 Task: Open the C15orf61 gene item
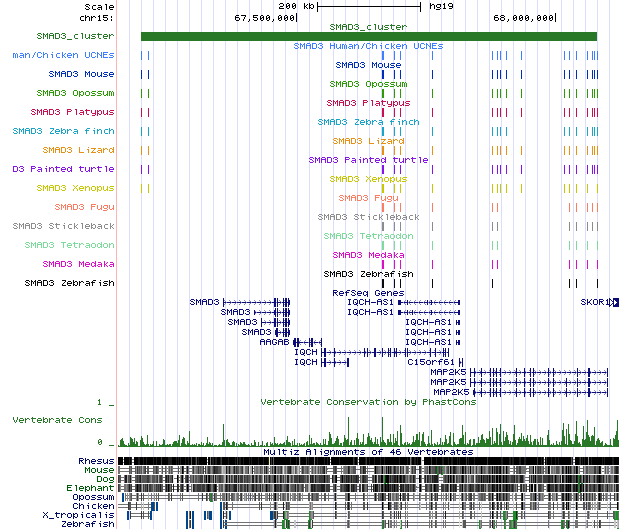[x=431, y=362]
